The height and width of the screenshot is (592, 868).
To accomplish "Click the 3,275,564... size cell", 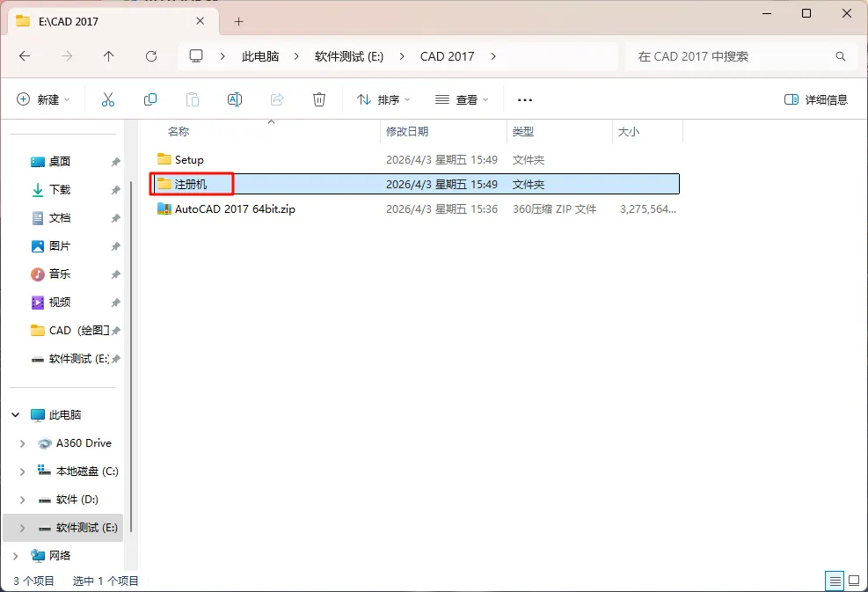I will click(648, 209).
